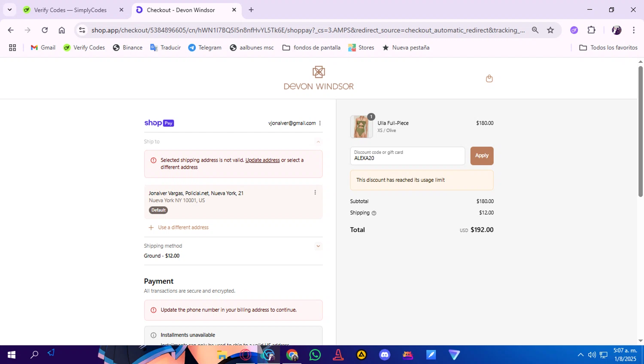The width and height of the screenshot is (644, 364).
Task: Open the Telegram bookmark
Action: (205, 48)
